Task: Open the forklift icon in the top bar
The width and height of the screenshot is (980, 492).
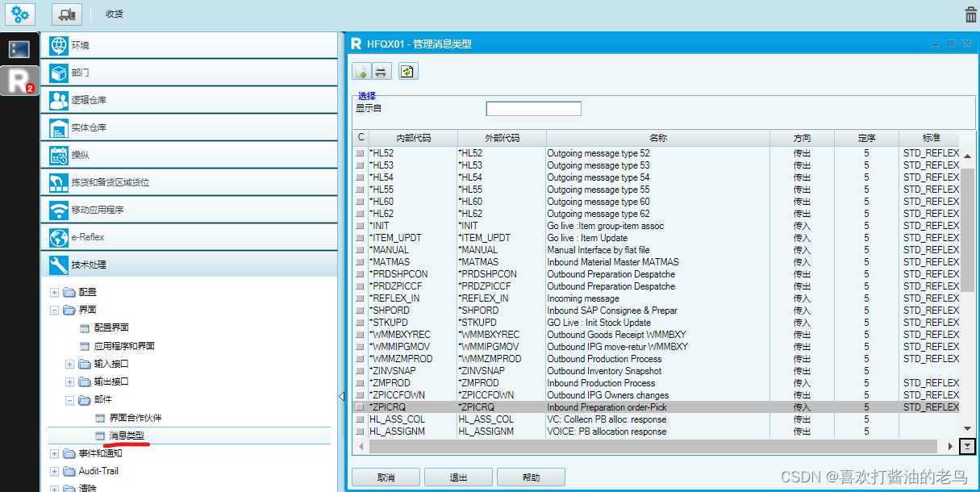Action: (66, 14)
